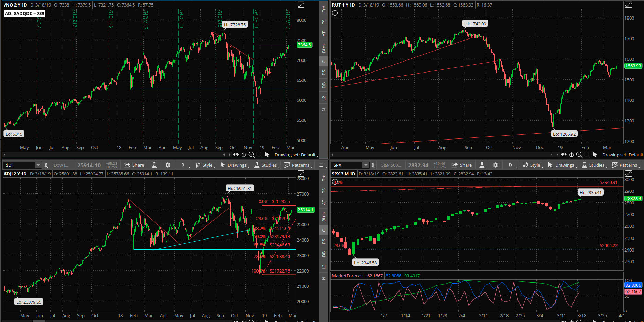Click link/clipboard icon next to $DJI symbol box
This screenshot has height=322, width=644.
tap(46, 165)
